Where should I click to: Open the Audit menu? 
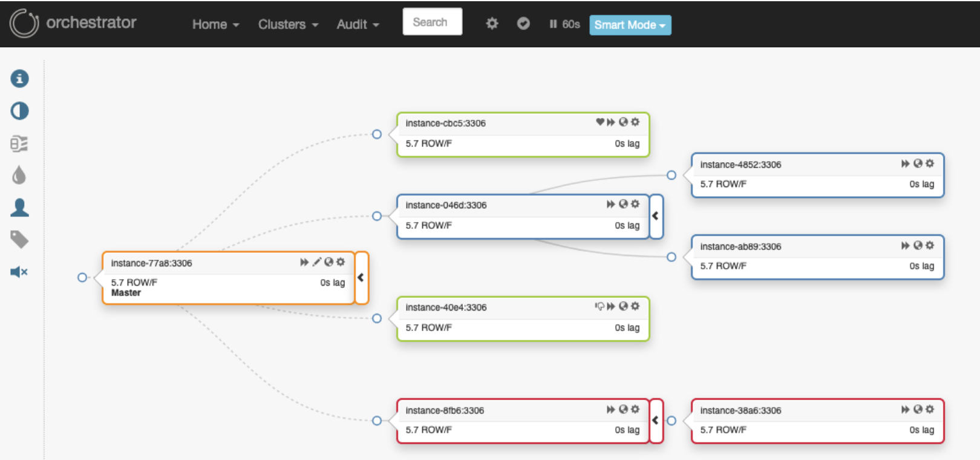358,24
